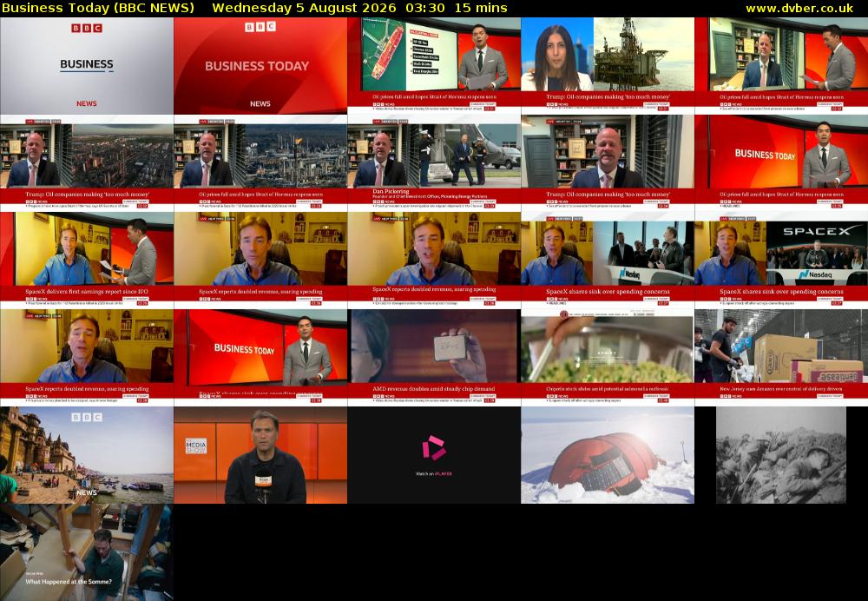Click the BBC logo on grey Business title card
This screenshot has height=601, width=868.
86,28
